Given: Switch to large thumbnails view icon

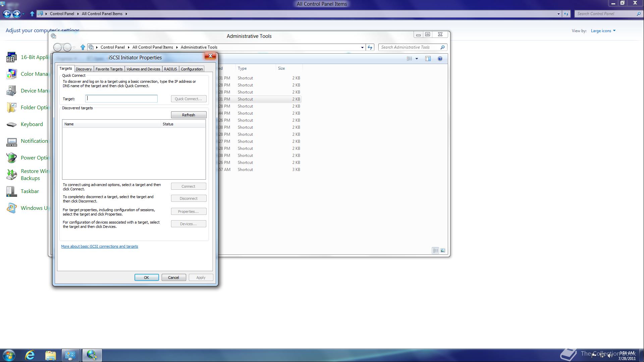Looking at the screenshot, I should [443, 250].
